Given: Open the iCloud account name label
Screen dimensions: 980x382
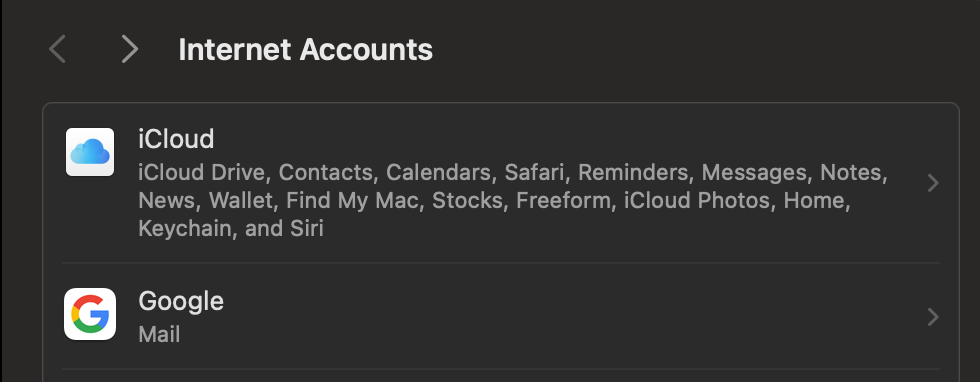Looking at the screenshot, I should coord(176,139).
